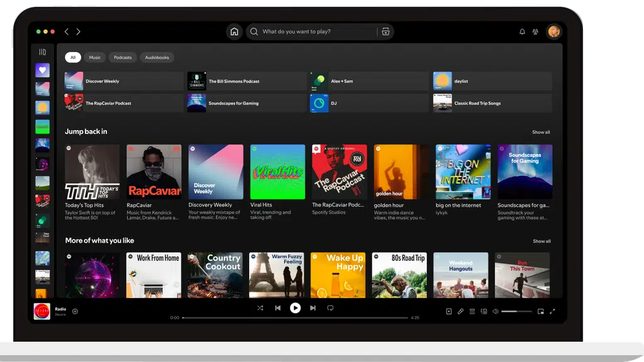Open the Friend Activity icon

[535, 31]
